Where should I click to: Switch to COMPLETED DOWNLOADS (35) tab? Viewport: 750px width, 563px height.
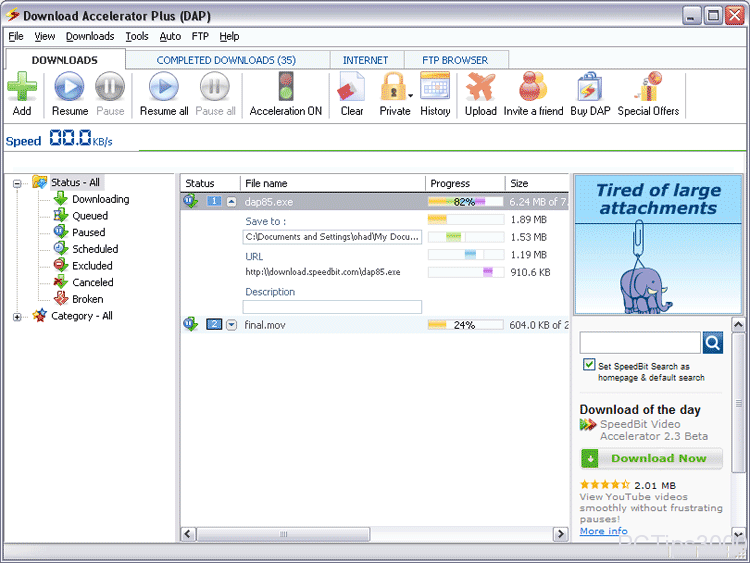tap(226, 60)
